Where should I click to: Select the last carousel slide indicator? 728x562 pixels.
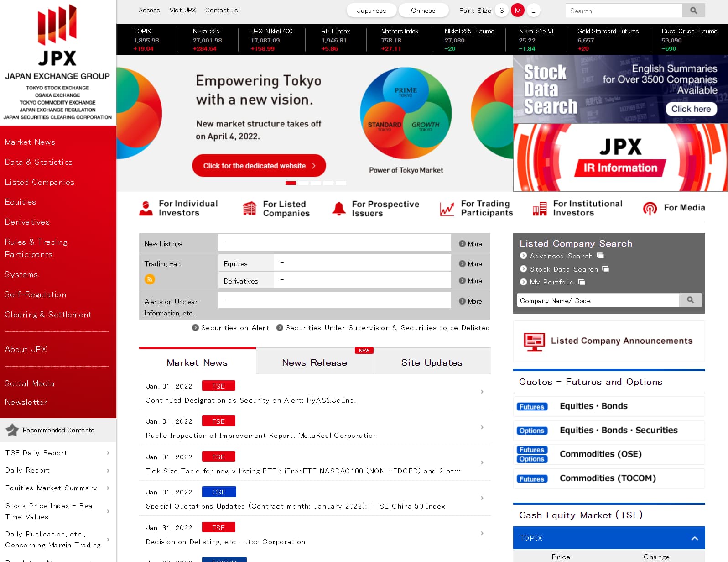click(x=341, y=183)
